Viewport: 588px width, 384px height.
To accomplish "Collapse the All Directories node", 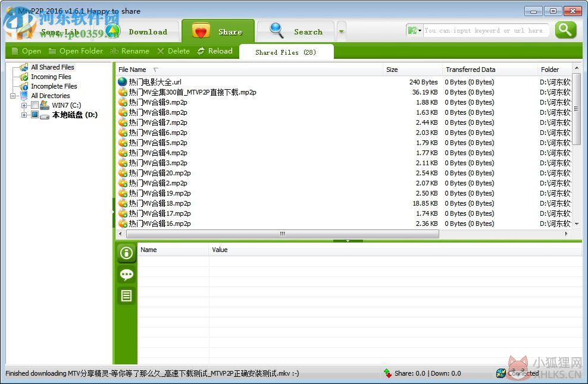I will [12, 96].
